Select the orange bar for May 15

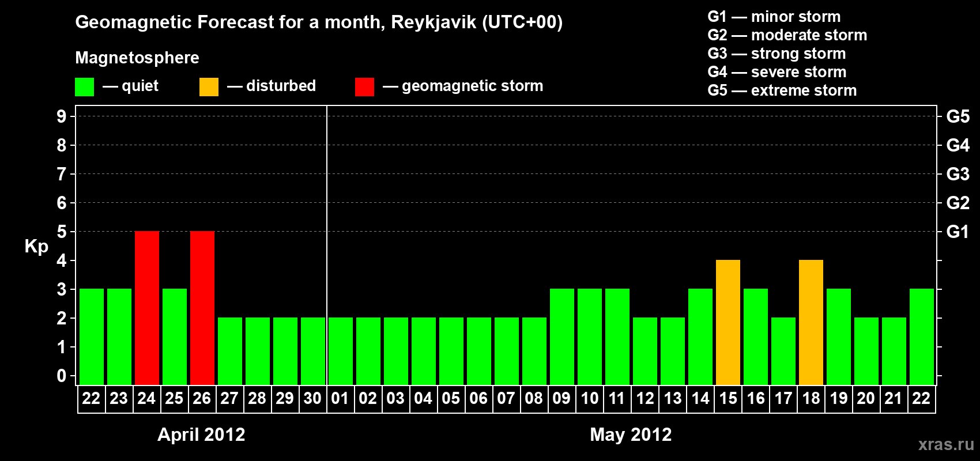click(x=728, y=323)
